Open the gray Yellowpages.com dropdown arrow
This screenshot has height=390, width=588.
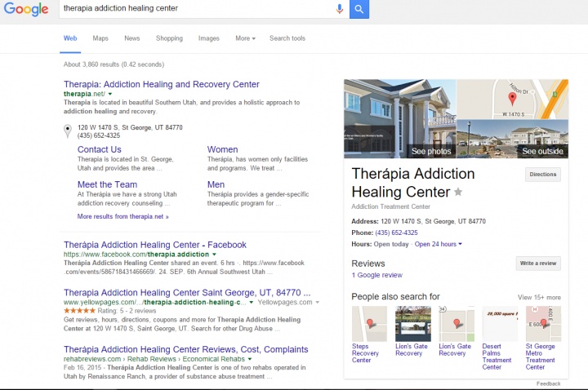(317, 303)
